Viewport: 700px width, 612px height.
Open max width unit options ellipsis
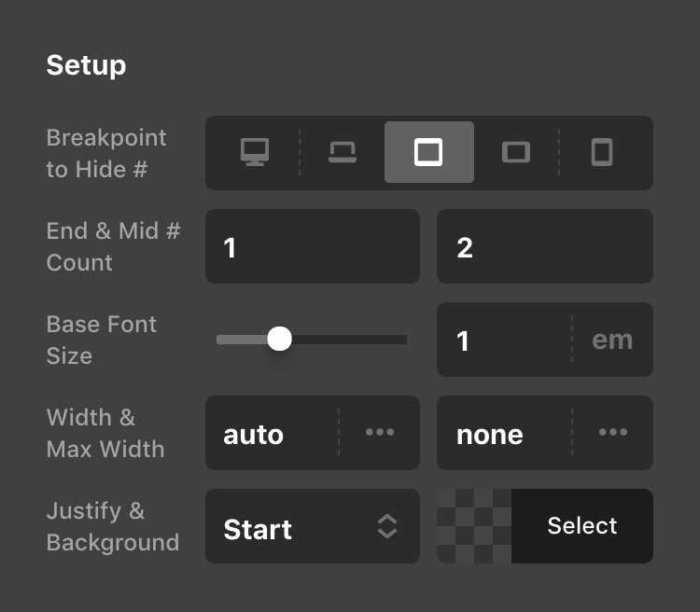613,432
